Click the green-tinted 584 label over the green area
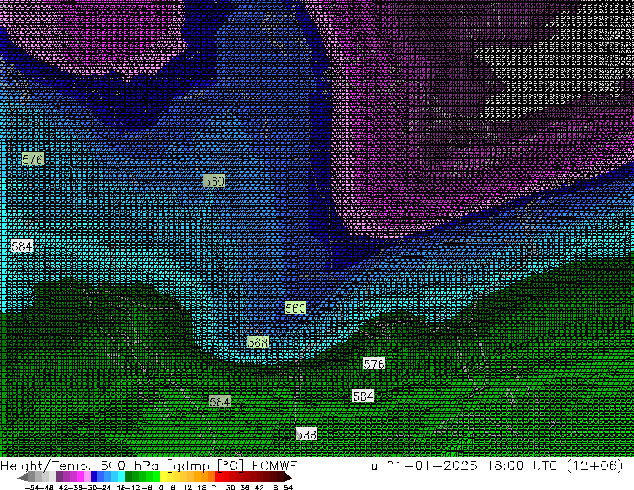Image resolution: width=634 pixels, height=490 pixels. (220, 401)
